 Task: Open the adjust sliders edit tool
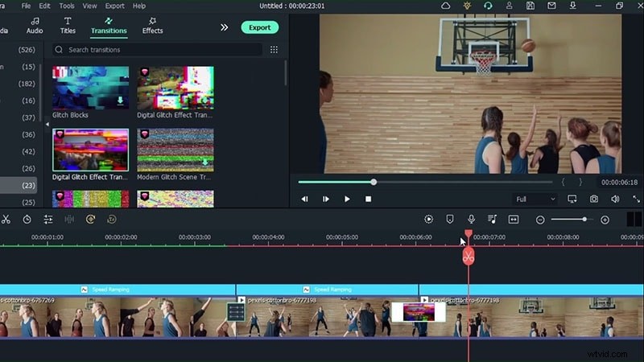[x=48, y=220]
